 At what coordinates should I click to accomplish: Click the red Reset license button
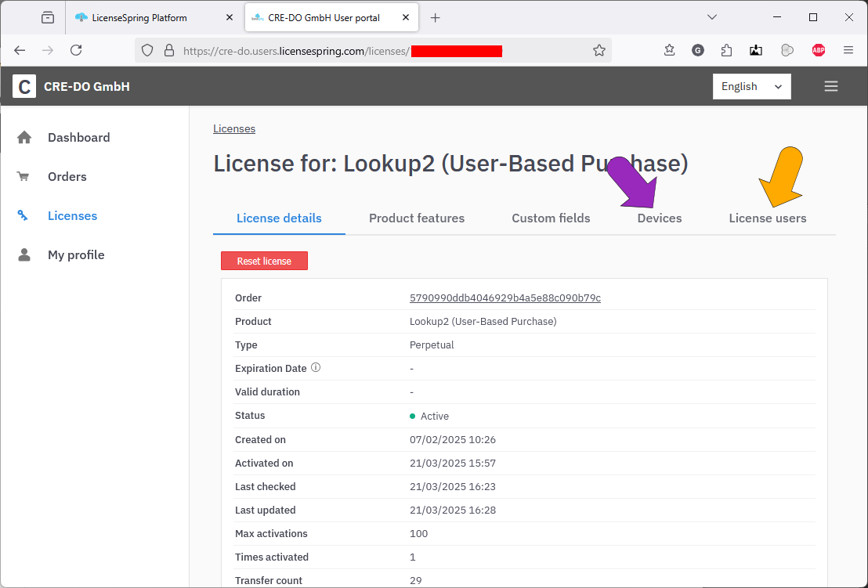(x=264, y=261)
